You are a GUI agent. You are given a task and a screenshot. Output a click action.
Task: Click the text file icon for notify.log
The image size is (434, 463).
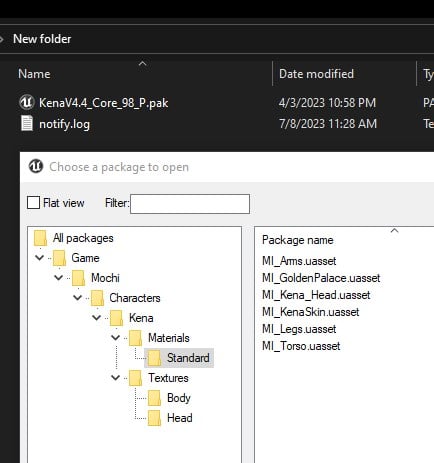(27, 123)
